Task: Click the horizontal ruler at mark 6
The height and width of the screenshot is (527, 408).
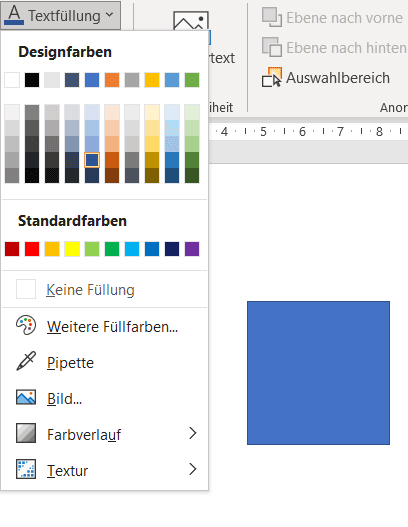Action: pyautogui.click(x=302, y=131)
